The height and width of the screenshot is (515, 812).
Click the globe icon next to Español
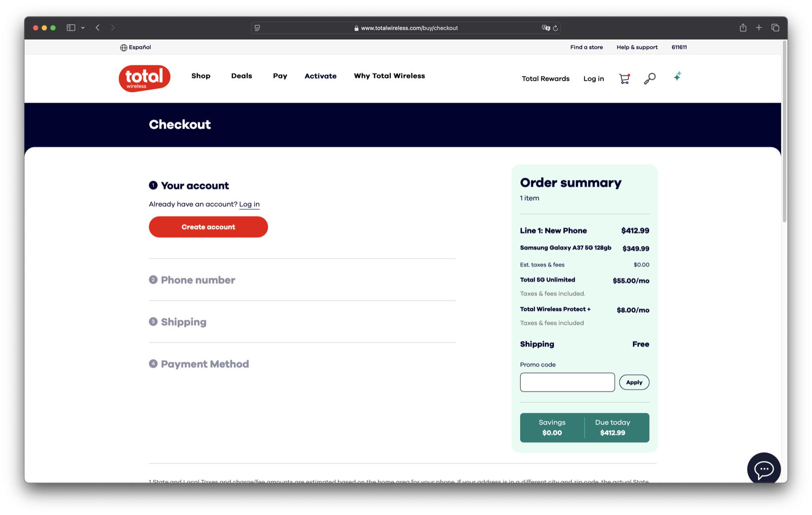click(123, 47)
